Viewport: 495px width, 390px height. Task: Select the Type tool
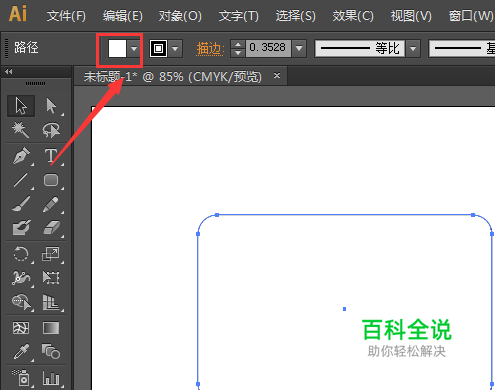pyautogui.click(x=51, y=156)
